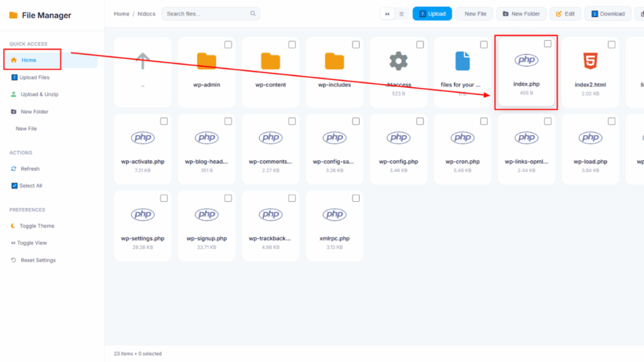The image size is (644, 362).
Task: Open the File Manager folder logo
Action: click(14, 14)
